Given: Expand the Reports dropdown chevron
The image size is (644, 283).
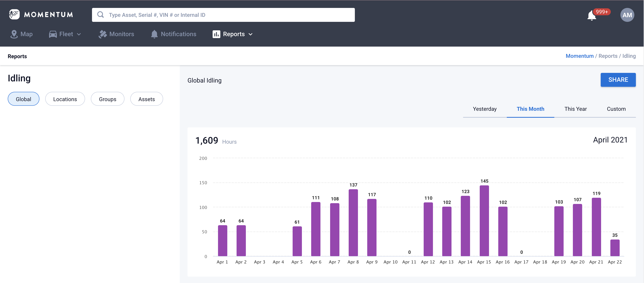Looking at the screenshot, I should tap(250, 34).
